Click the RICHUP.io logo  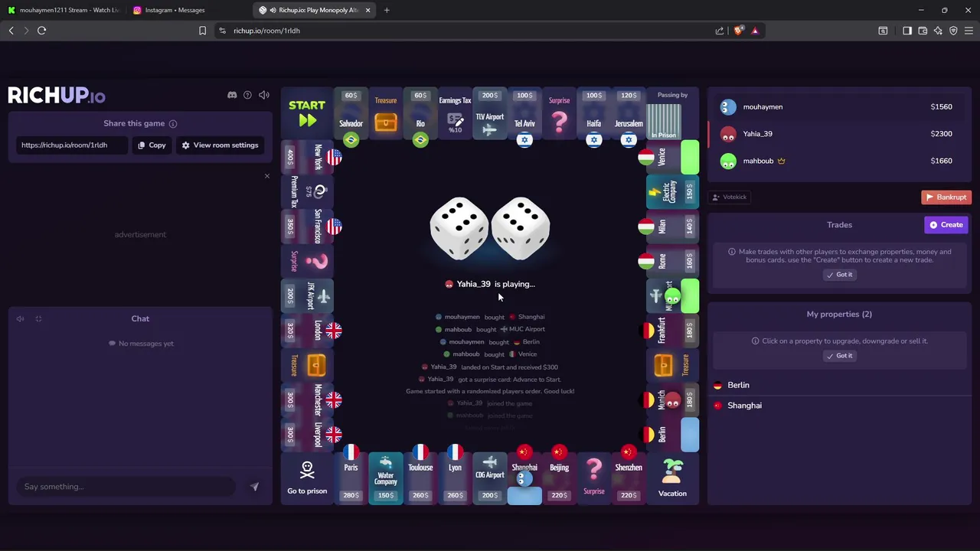coord(57,95)
